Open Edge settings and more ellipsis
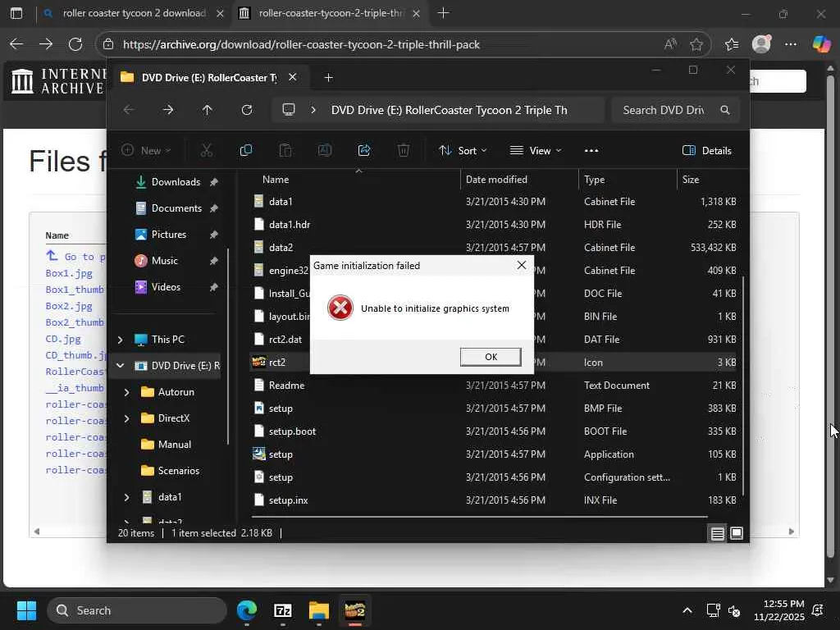Screen dimensions: 840x630 click(791, 44)
